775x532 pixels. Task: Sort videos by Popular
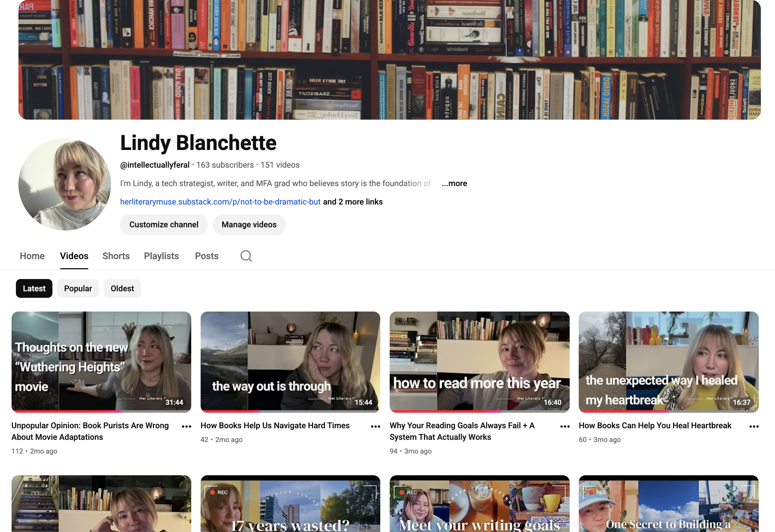click(x=78, y=288)
